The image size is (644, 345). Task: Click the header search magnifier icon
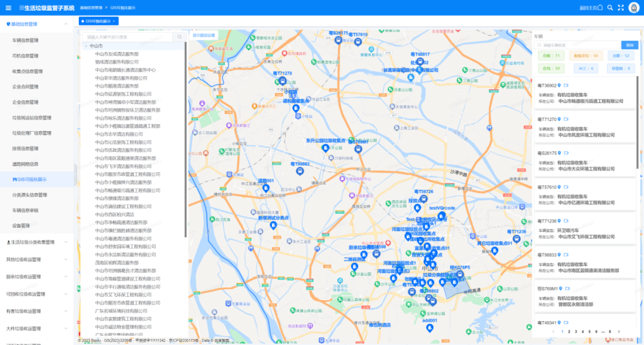(x=610, y=7)
